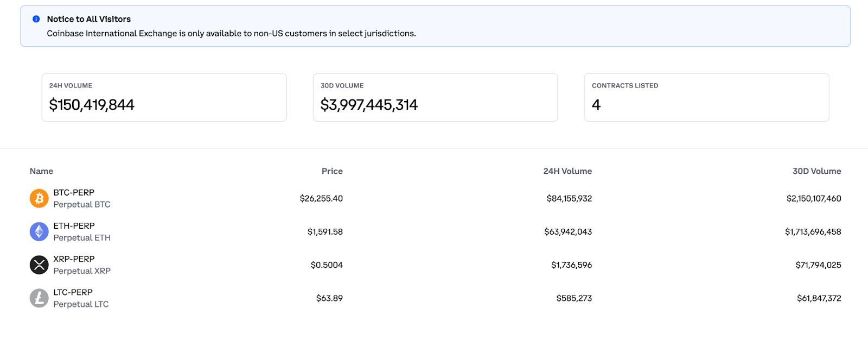Click the contracts listed count 4
Image resolution: width=868 pixels, height=339 pixels.
pos(596,105)
